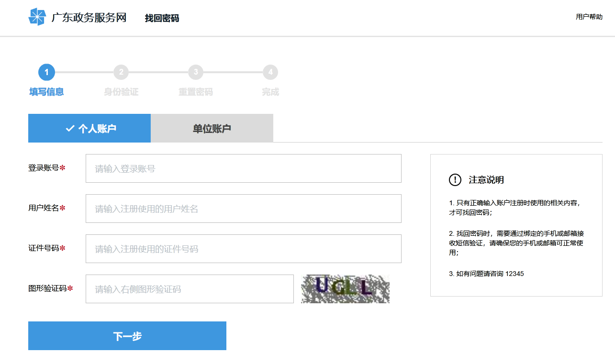Viewport: 615px width, 364px height.
Task: Click step circle 2 labeled 身份验证
Action: (121, 72)
